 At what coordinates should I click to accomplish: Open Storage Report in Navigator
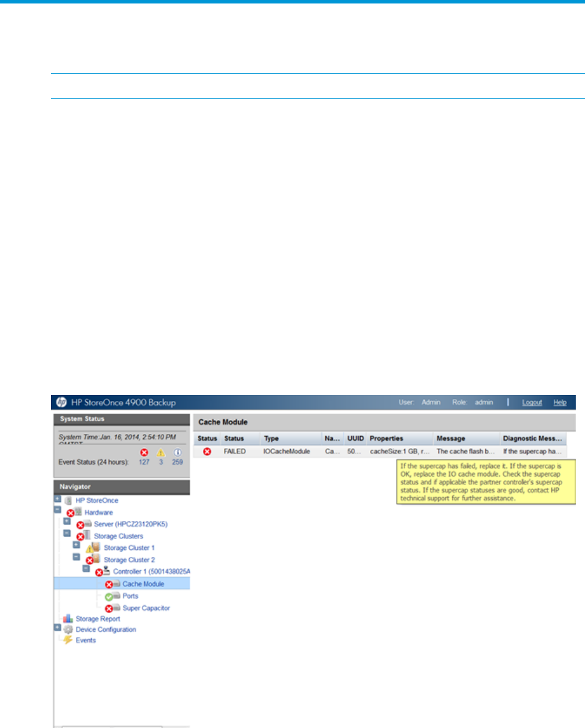pos(98,619)
